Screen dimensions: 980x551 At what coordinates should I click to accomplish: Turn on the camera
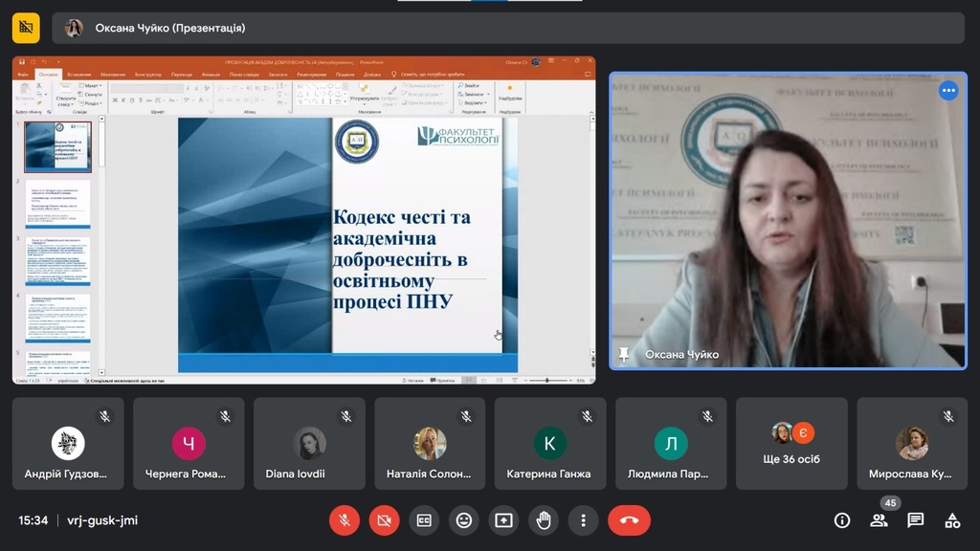tap(384, 520)
